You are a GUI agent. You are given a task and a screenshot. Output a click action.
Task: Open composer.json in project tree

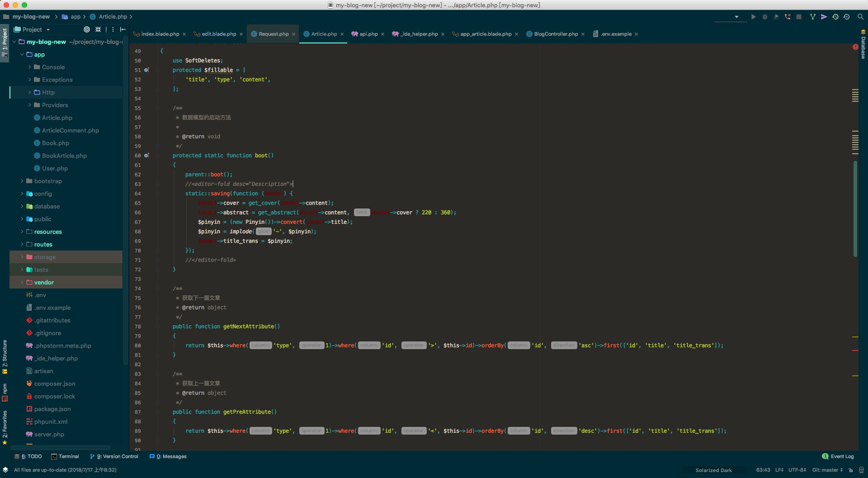coord(55,383)
